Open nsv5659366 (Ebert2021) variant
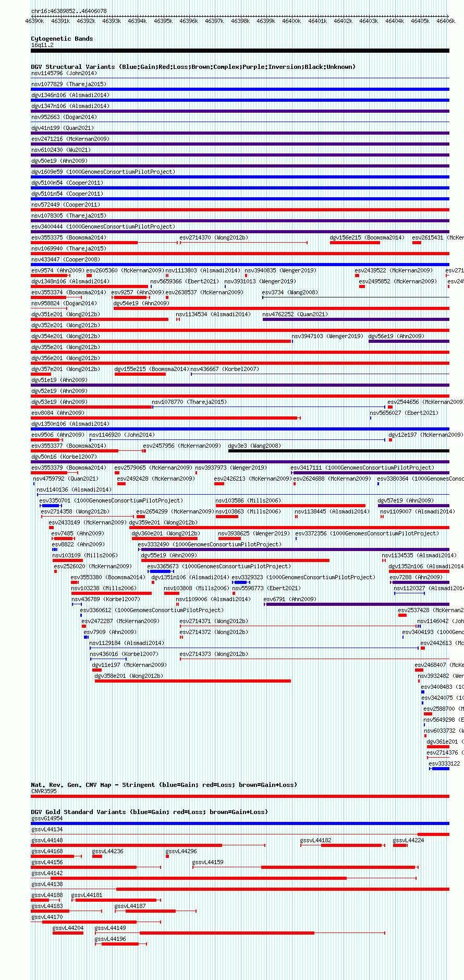 (185, 281)
